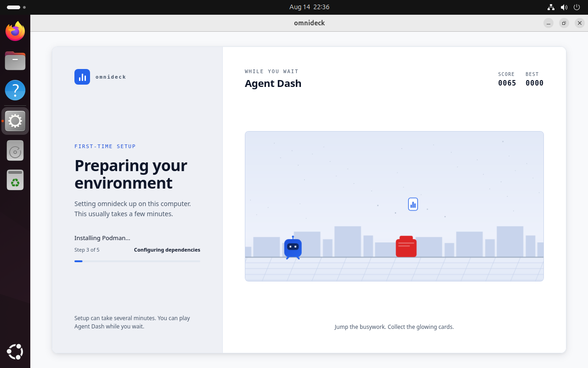
Task: Open the Files app in the dock
Action: [x=15, y=61]
